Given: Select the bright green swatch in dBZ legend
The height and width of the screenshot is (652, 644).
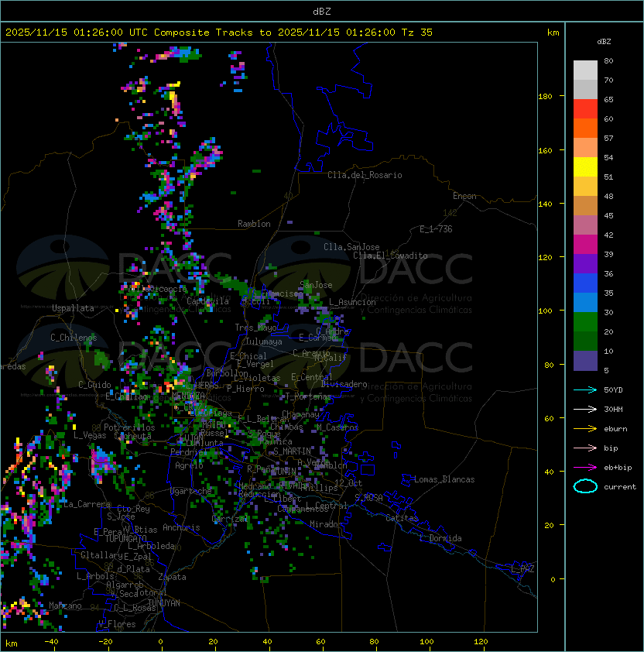Looking at the screenshot, I should point(585,322).
